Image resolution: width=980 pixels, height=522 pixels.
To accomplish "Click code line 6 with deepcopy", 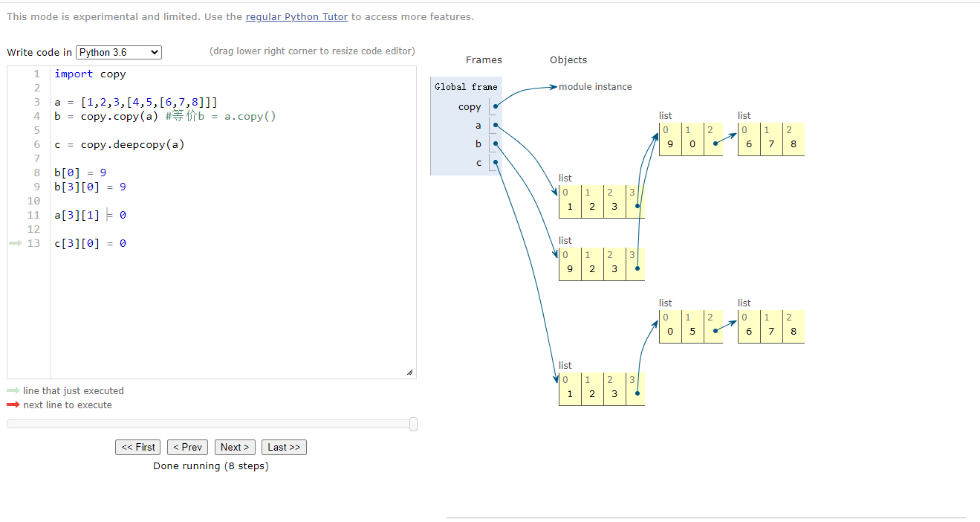I will 119,144.
